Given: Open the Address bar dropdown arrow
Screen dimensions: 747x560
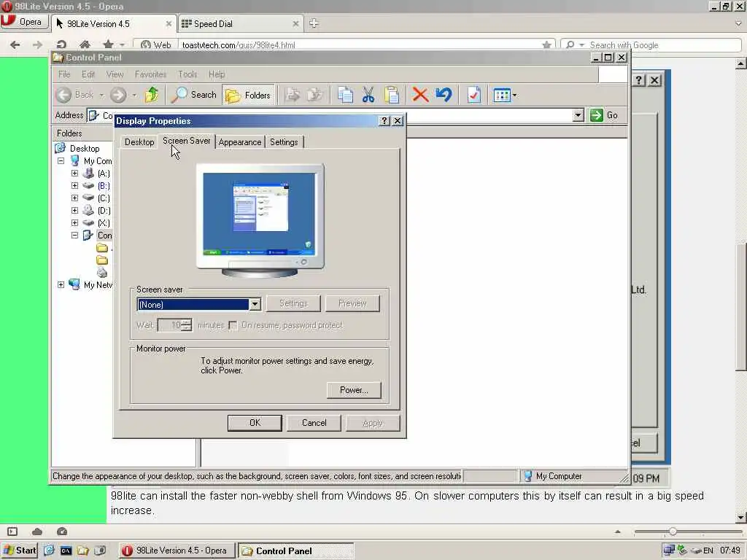Looking at the screenshot, I should (578, 115).
